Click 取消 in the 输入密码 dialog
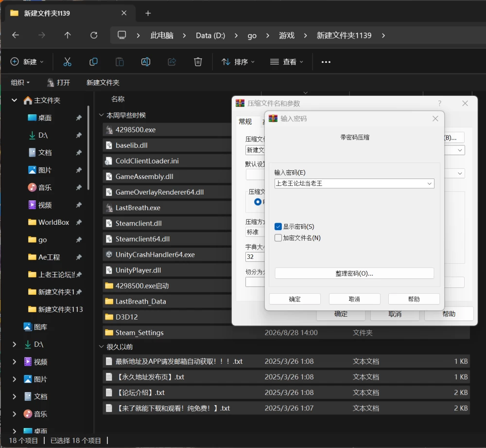This screenshot has height=448, width=486. pos(354,299)
